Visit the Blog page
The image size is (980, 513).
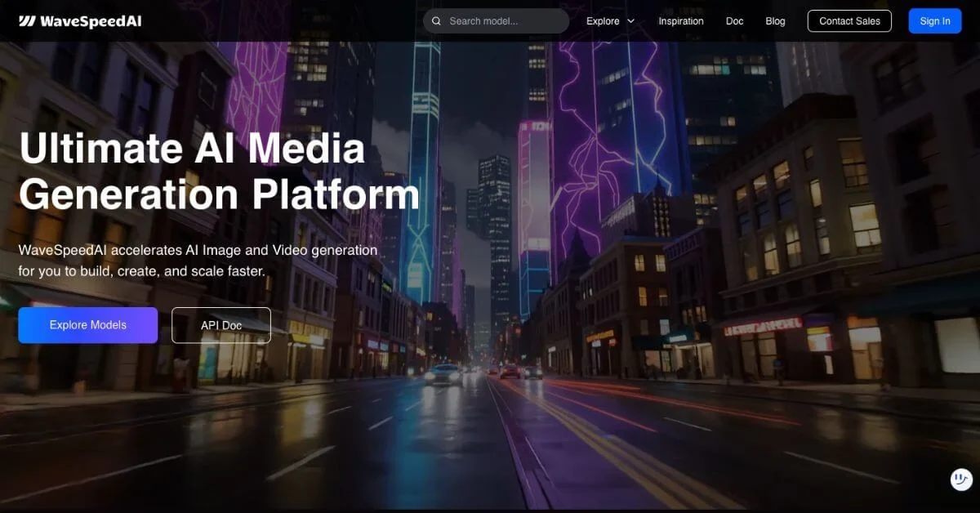(x=775, y=21)
